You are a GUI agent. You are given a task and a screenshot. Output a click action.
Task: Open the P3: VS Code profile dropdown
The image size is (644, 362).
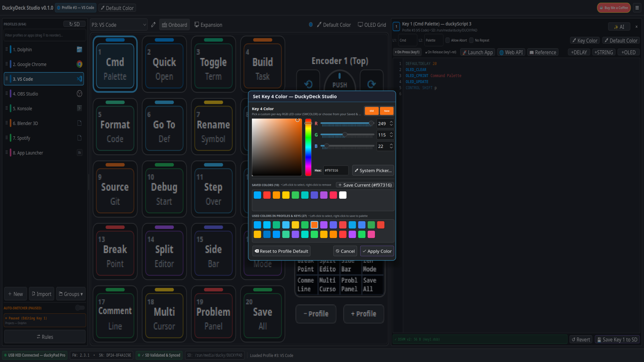119,25
